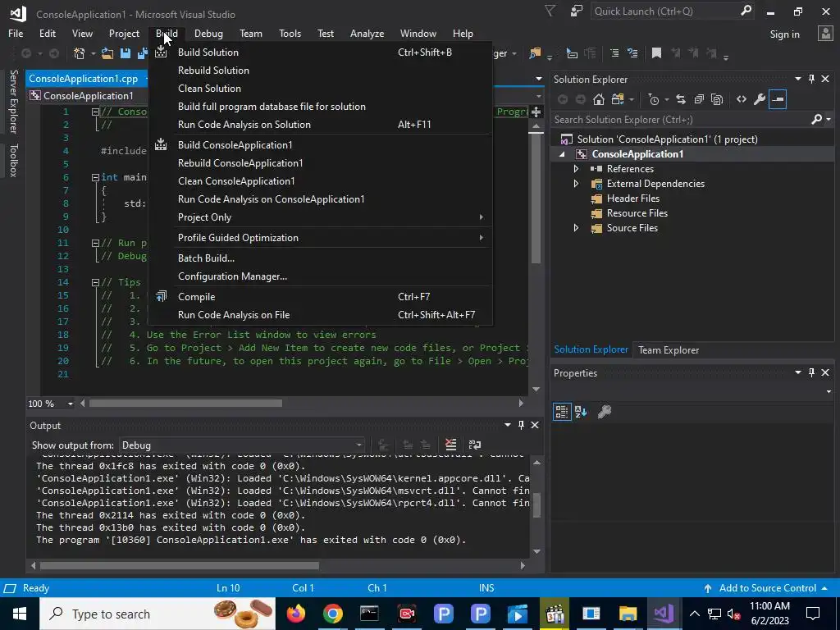Click the command prompt taskbar icon
The image size is (840, 630).
pos(369,614)
